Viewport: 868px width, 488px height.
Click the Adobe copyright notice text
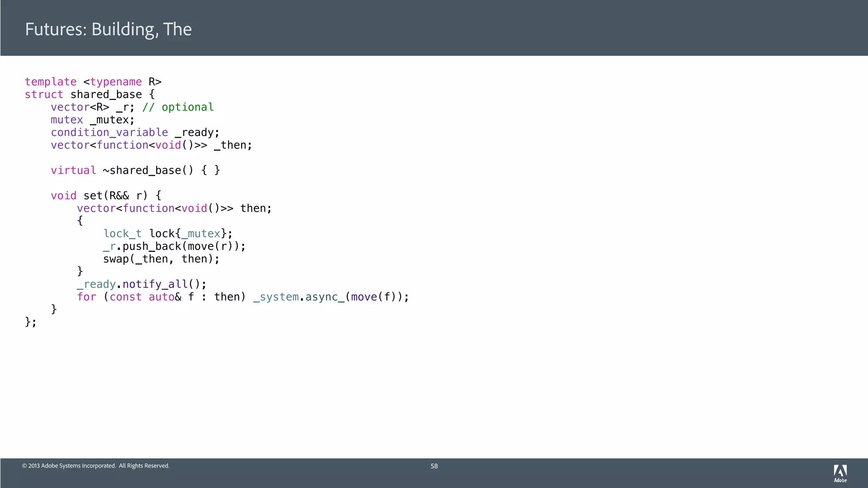click(96, 466)
